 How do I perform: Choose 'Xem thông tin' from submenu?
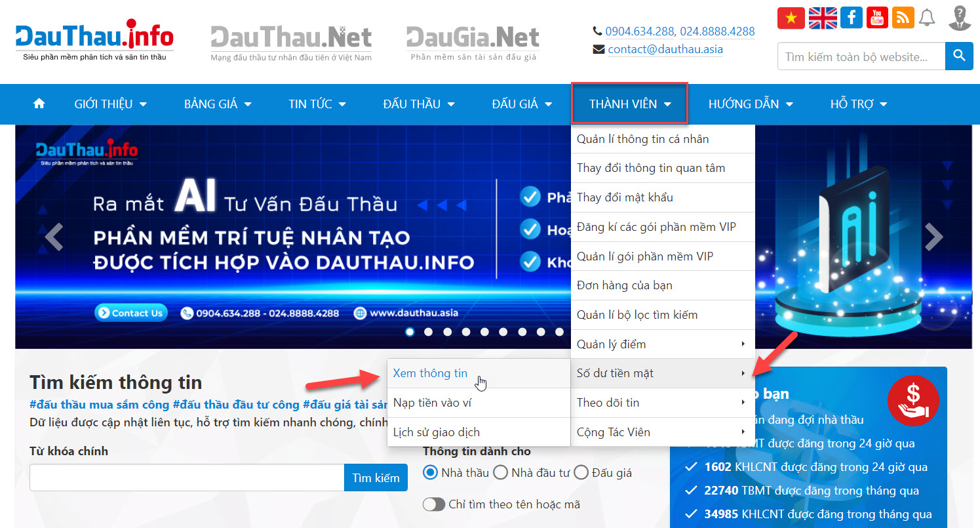click(479, 373)
